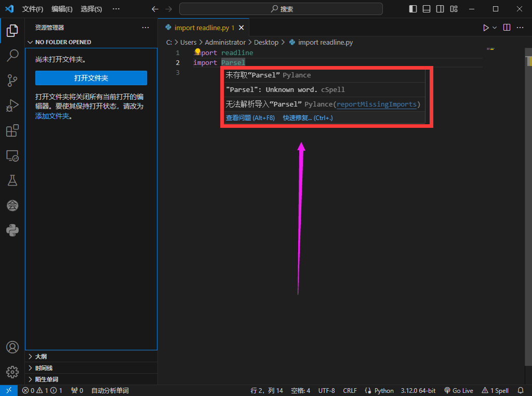Open the Python extension sidebar icon
532x396 pixels.
(12, 230)
